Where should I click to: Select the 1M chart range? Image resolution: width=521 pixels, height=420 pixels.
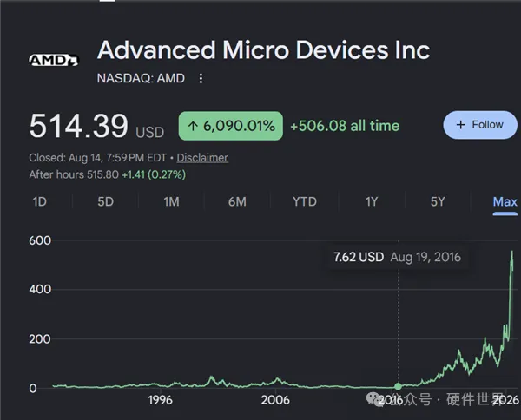click(171, 201)
